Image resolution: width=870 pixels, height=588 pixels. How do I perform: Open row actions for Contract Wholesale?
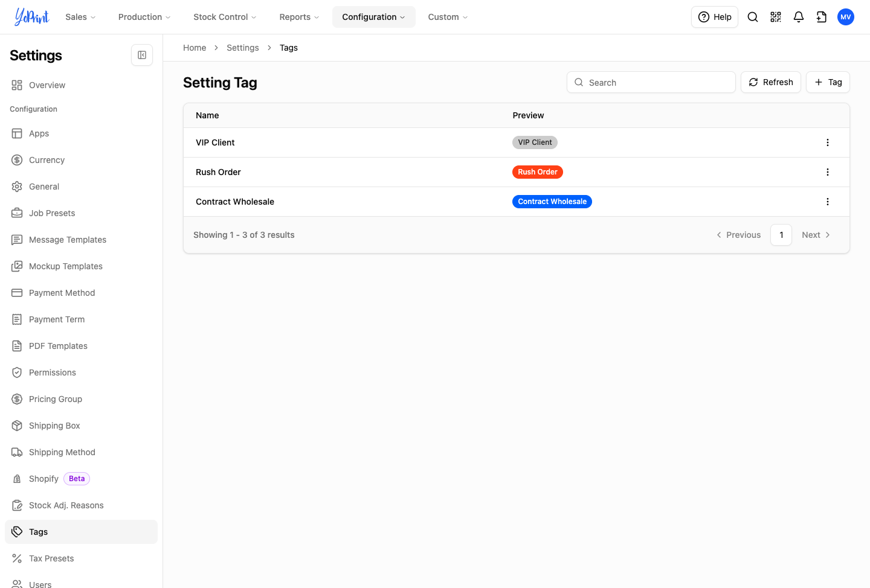coord(828,202)
